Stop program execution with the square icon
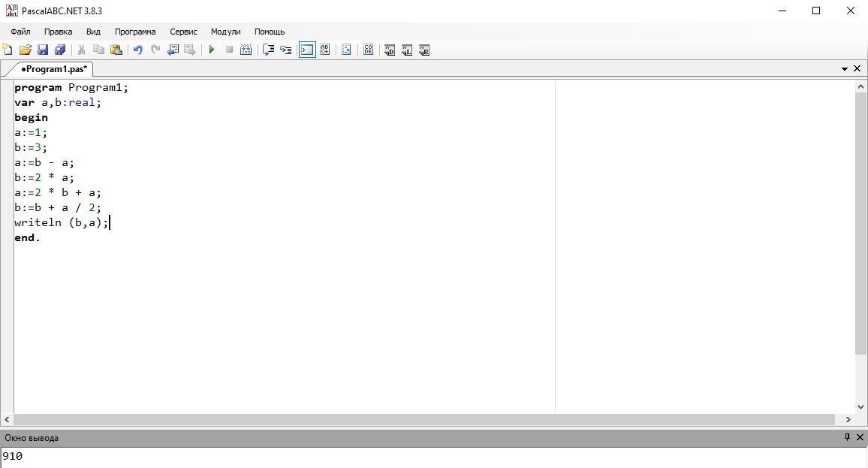 [x=229, y=50]
